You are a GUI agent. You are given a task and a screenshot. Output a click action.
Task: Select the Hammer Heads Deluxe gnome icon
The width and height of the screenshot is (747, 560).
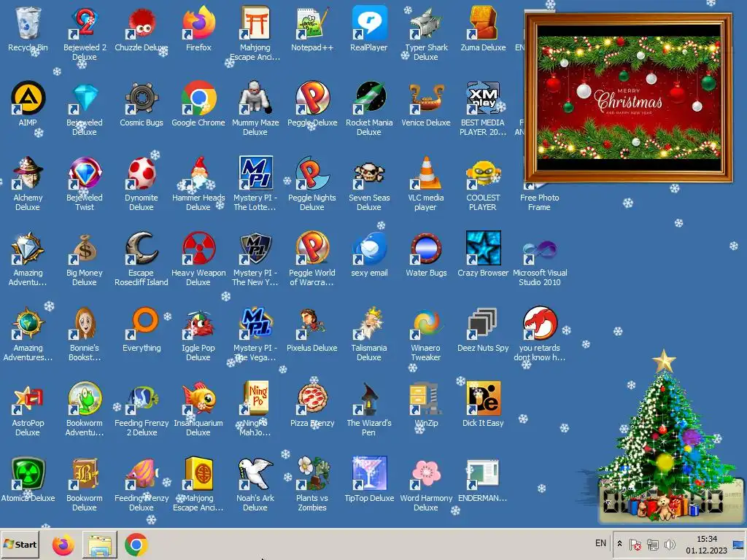(x=198, y=174)
